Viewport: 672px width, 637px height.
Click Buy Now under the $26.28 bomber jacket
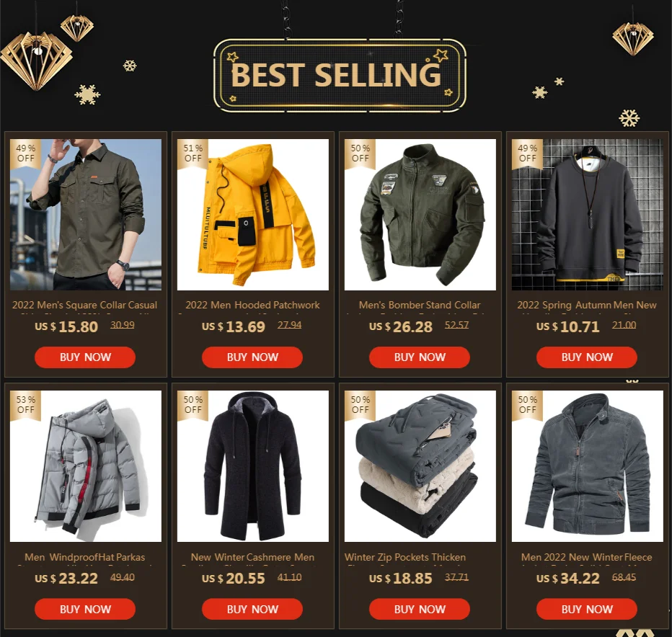click(419, 357)
